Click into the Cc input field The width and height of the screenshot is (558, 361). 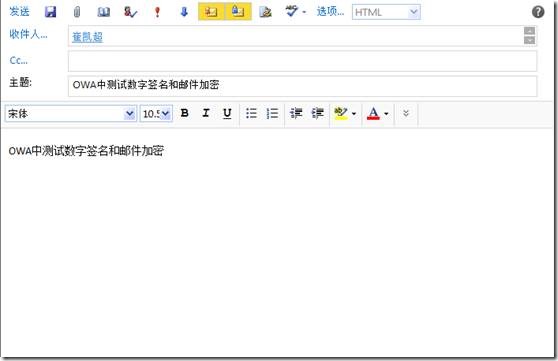(x=302, y=61)
